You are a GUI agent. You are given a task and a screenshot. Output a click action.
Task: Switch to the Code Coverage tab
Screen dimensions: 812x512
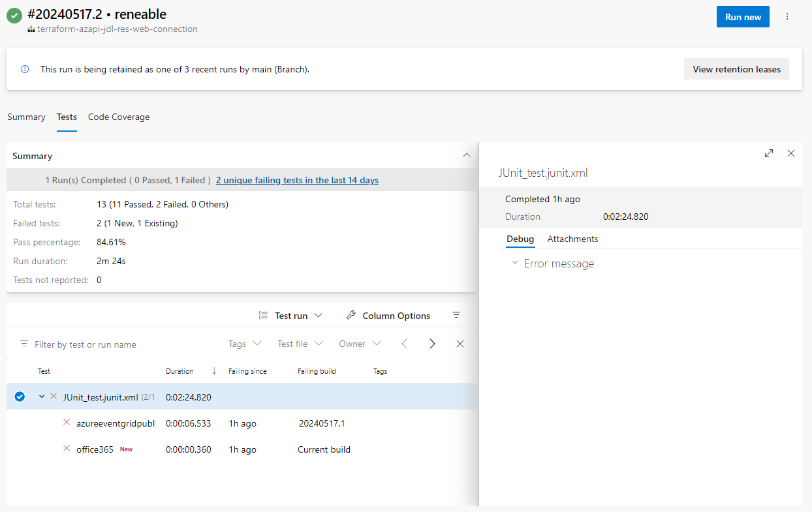119,117
